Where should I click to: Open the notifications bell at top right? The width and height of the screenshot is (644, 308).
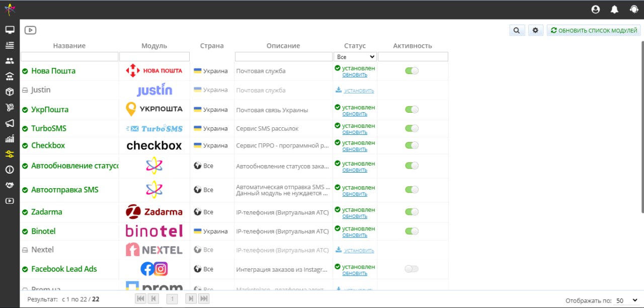[614, 9]
